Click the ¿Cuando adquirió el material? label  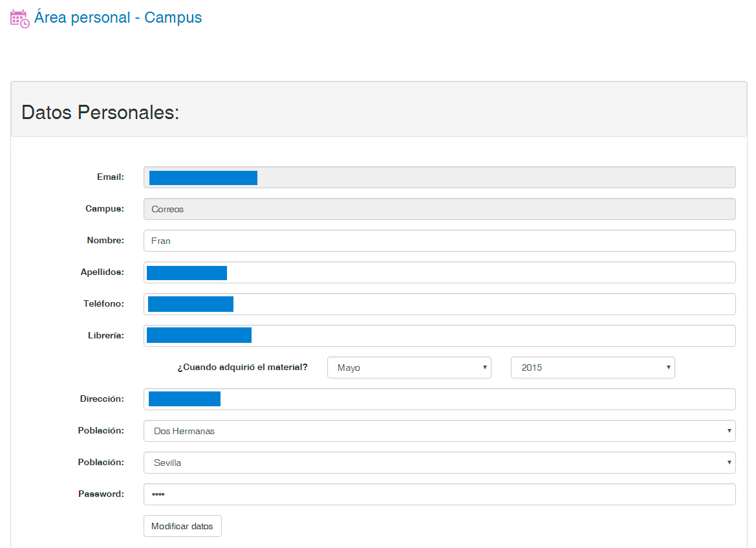243,367
